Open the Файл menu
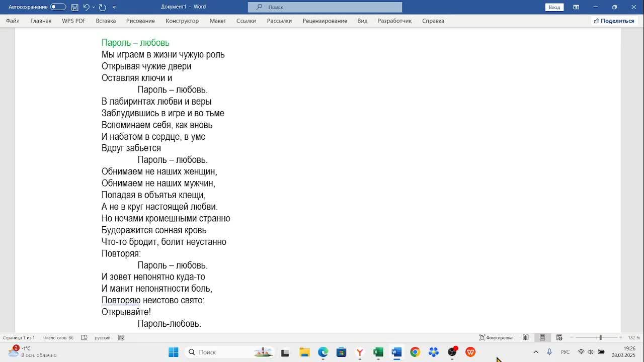 [13, 21]
